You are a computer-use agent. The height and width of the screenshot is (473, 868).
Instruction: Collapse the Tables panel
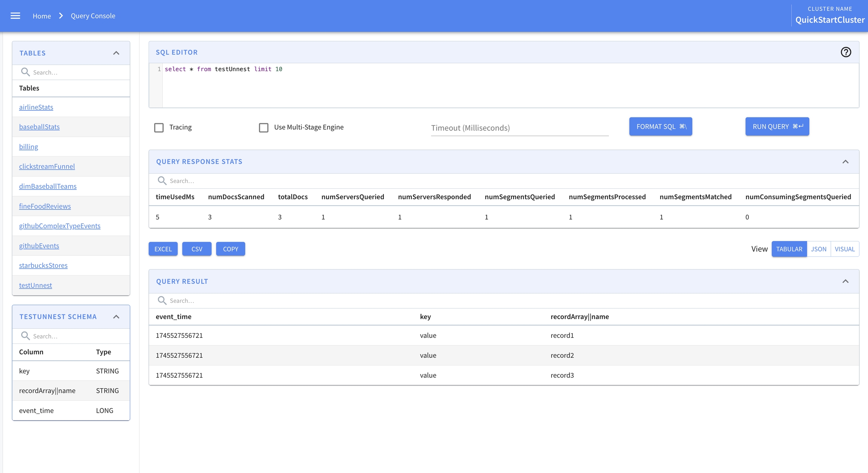[116, 53]
